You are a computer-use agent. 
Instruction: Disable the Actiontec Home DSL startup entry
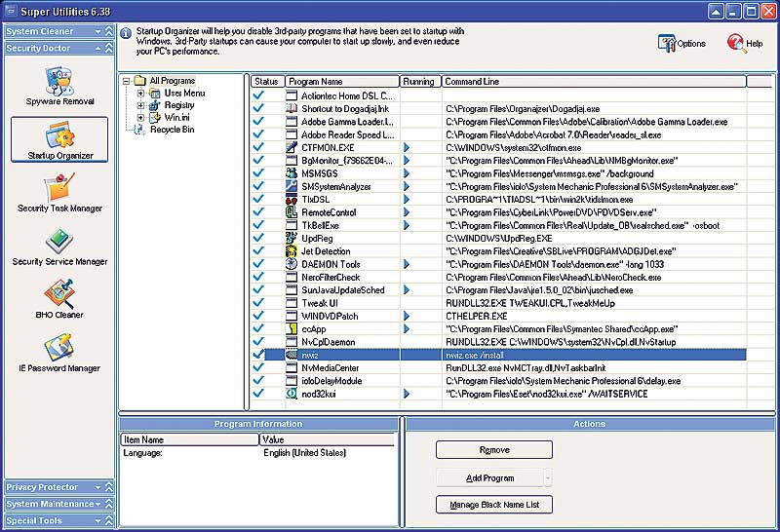258,95
